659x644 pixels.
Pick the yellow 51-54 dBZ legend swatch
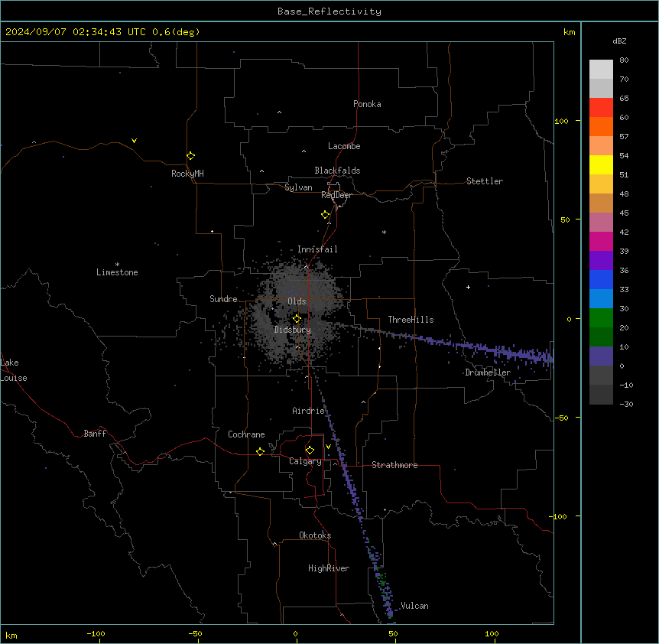point(601,164)
